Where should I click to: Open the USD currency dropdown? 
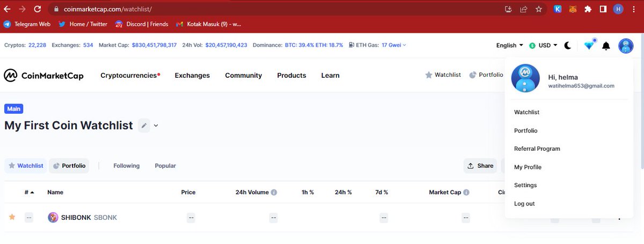tap(544, 46)
